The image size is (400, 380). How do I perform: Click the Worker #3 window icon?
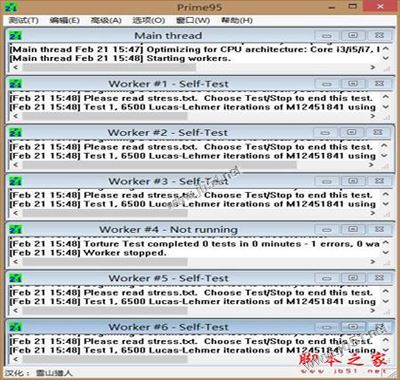pyautogui.click(x=15, y=181)
